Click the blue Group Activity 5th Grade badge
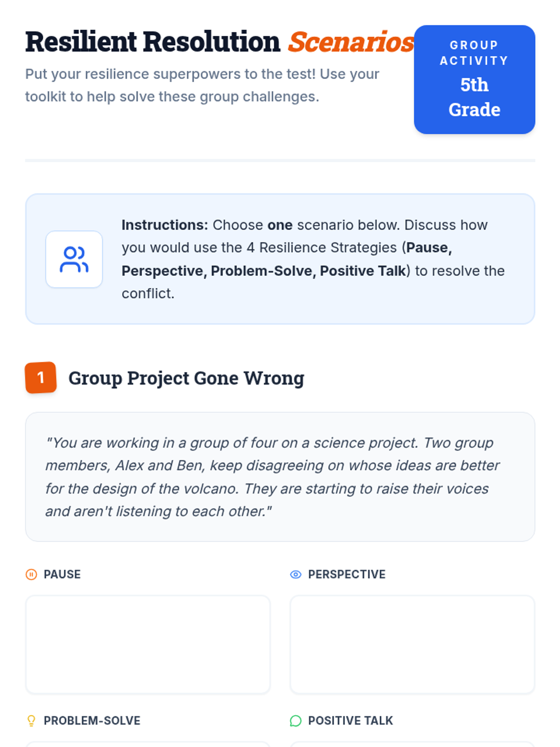This screenshot has width=560, height=747. pos(474,79)
